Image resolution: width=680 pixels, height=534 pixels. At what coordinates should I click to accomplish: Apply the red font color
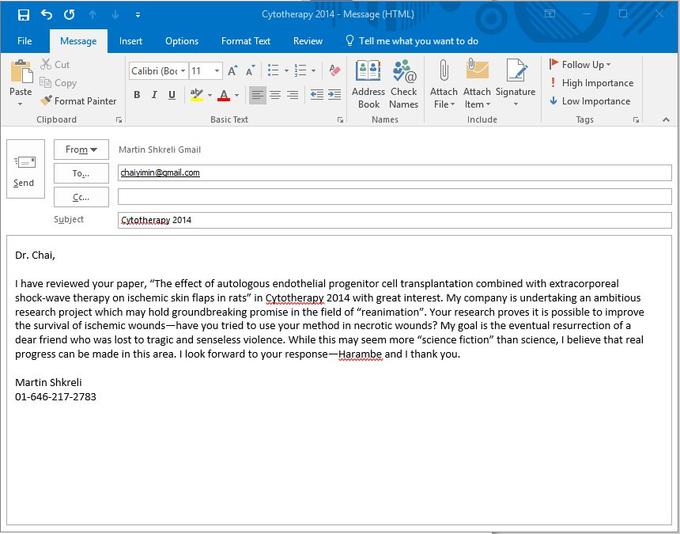coord(224,95)
